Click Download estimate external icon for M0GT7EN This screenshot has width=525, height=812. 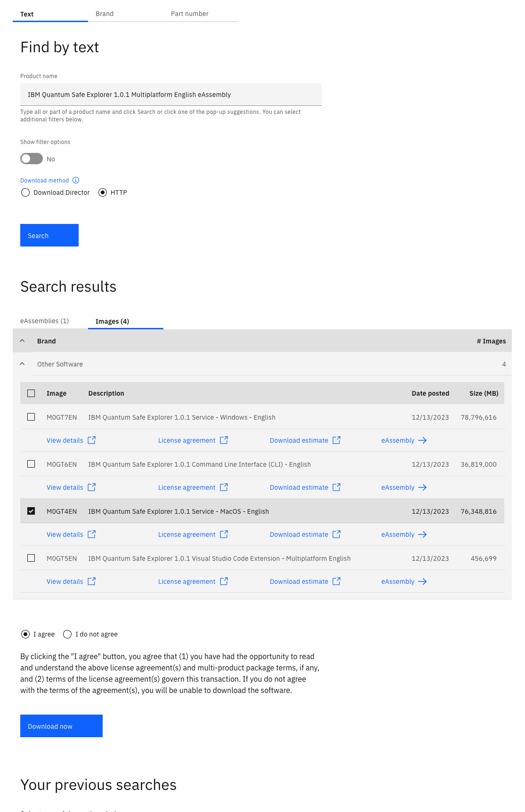click(x=337, y=440)
